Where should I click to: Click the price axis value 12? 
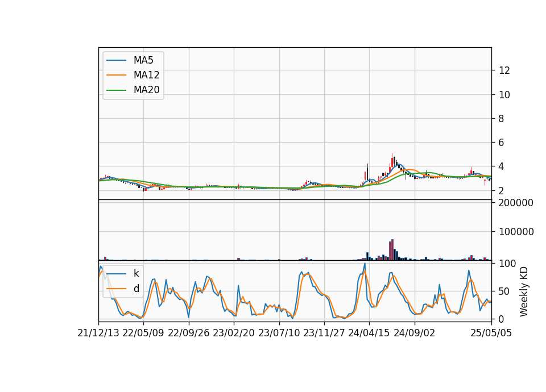pyautogui.click(x=504, y=70)
